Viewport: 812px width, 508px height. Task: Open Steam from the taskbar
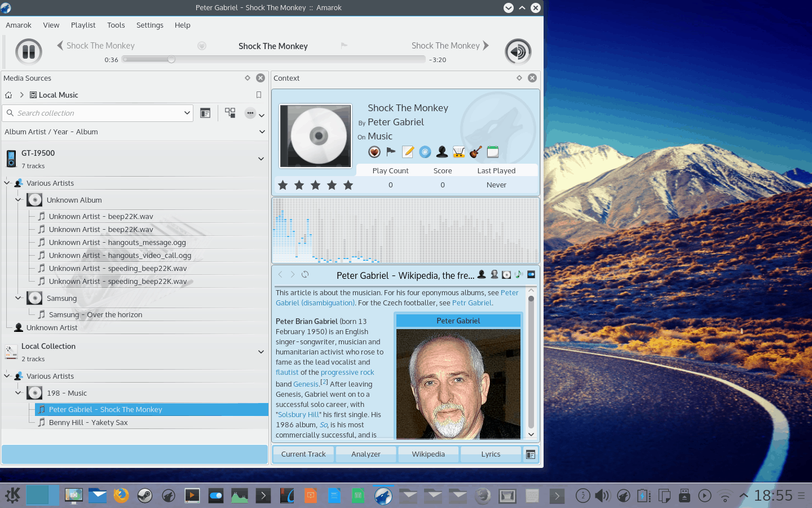click(145, 496)
